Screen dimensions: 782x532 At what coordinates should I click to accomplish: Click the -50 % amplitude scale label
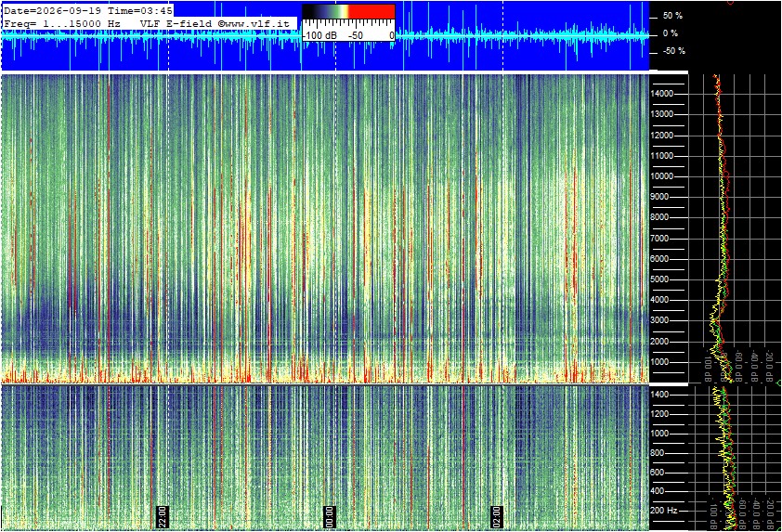coord(673,51)
